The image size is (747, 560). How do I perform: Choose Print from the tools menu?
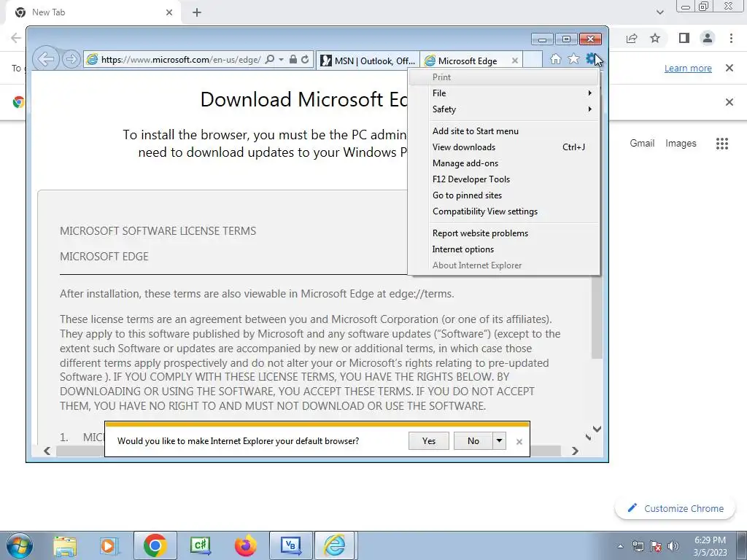tap(503, 77)
